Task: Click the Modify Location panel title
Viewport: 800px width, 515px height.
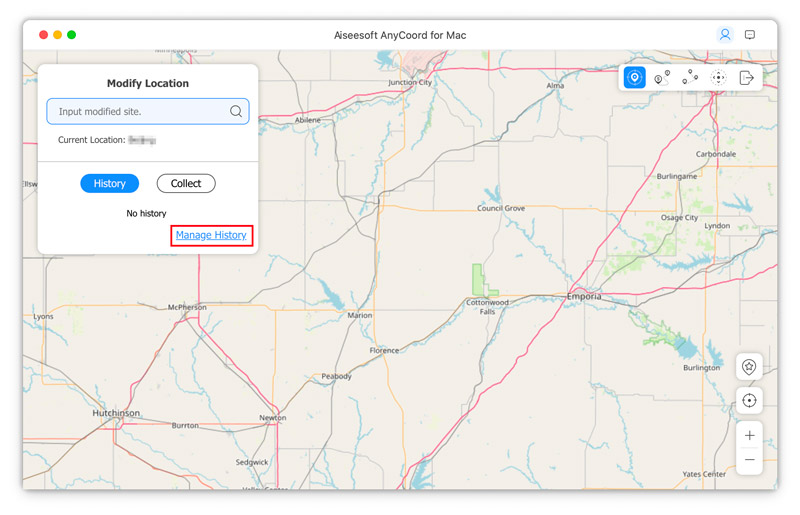Action: pyautogui.click(x=148, y=84)
